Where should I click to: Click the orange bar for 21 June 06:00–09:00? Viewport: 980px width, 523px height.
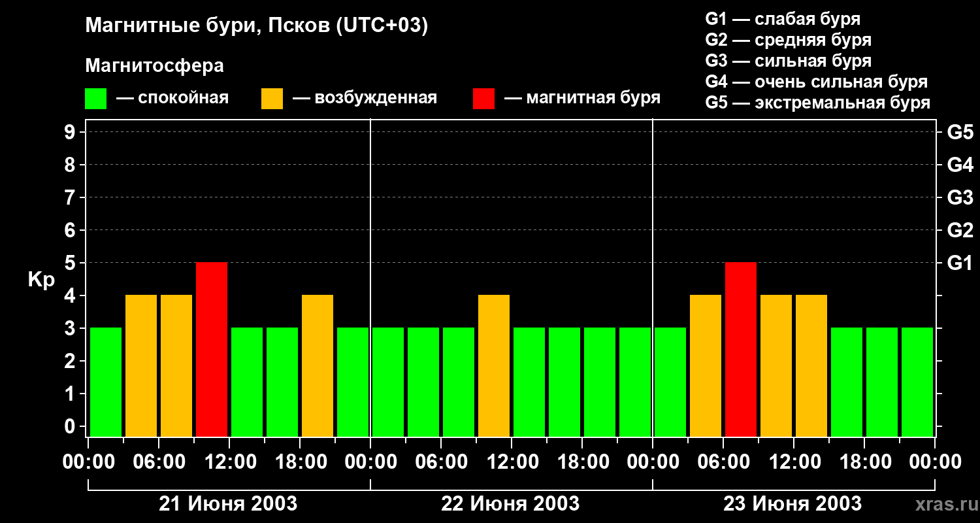pyautogui.click(x=176, y=365)
